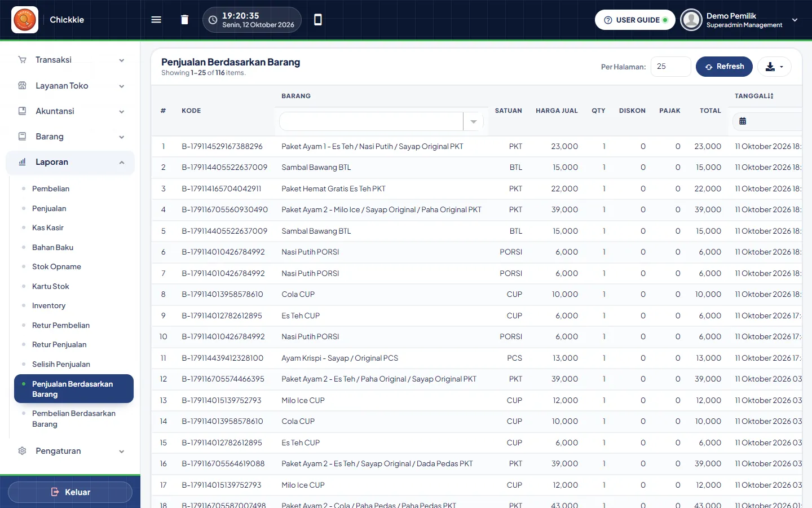The height and width of the screenshot is (508, 812).
Task: Click the mobile device icon in header
Action: (318, 20)
